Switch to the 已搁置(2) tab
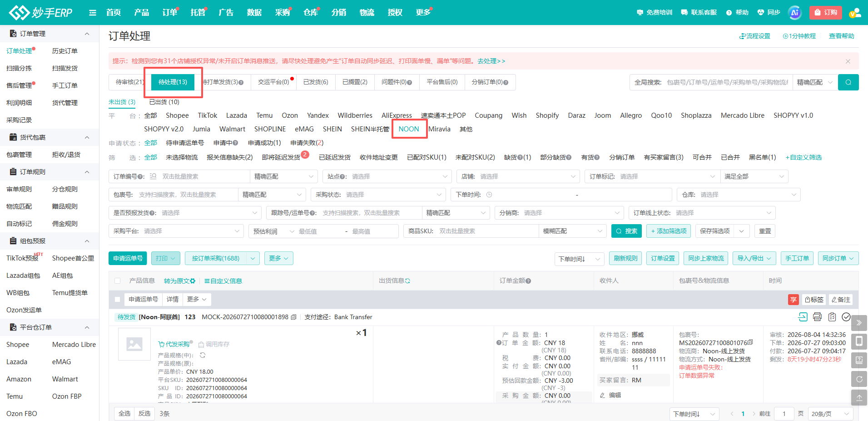Viewport: 868px width, 421px height. [355, 82]
